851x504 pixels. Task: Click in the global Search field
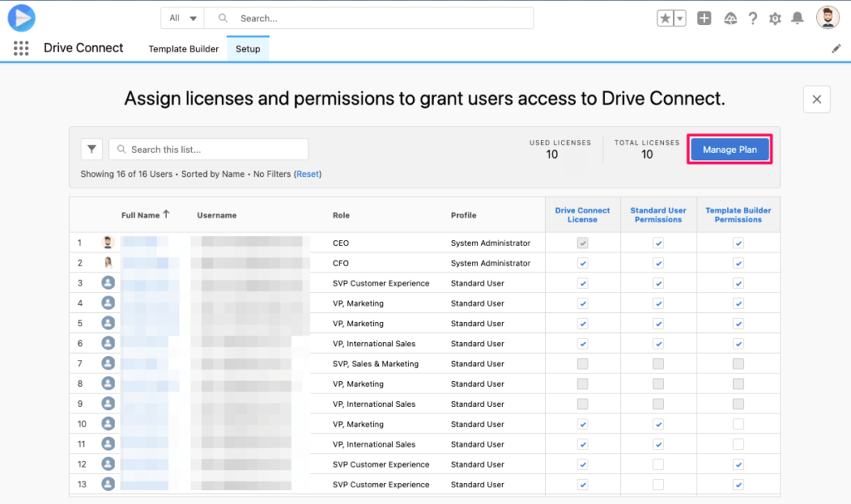click(x=369, y=18)
